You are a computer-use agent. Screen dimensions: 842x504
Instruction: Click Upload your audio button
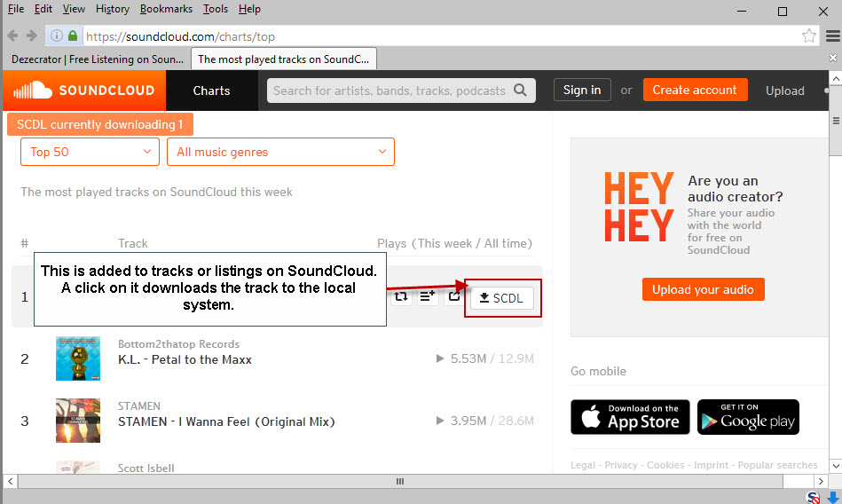tap(703, 289)
